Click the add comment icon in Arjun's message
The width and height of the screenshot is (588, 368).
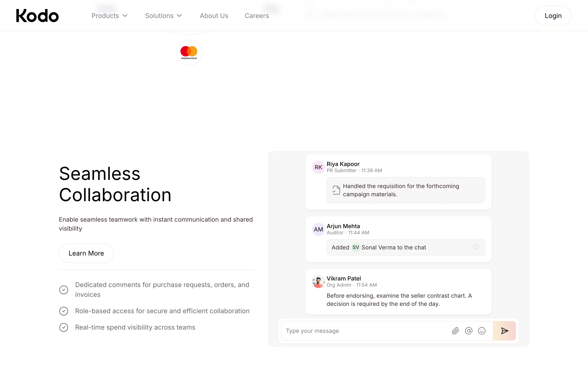click(x=476, y=247)
